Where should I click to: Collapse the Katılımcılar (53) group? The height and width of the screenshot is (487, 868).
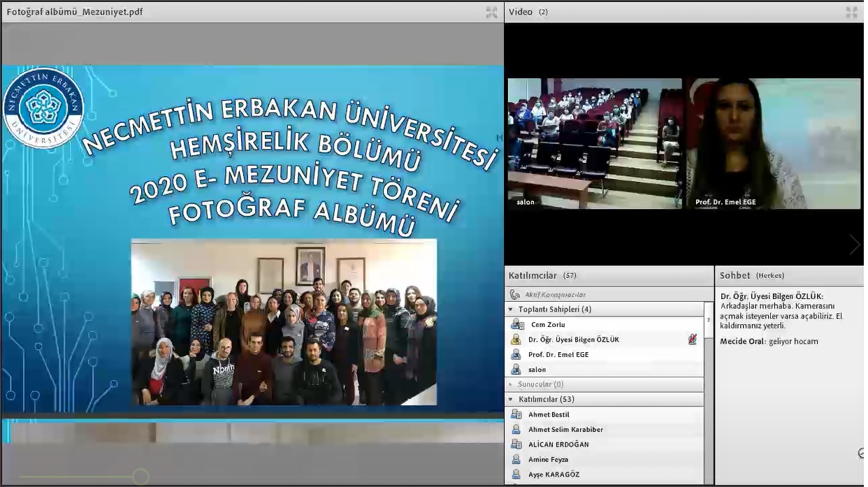pyautogui.click(x=511, y=400)
